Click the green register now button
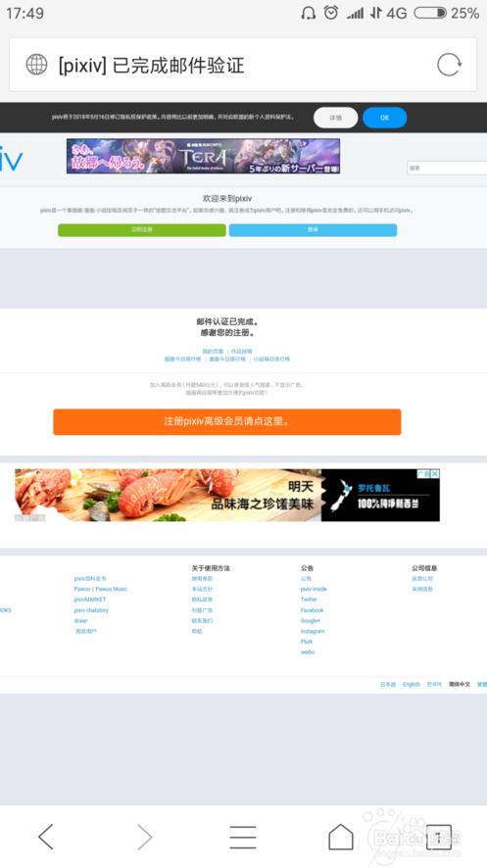This screenshot has height=868, width=487. (x=142, y=229)
